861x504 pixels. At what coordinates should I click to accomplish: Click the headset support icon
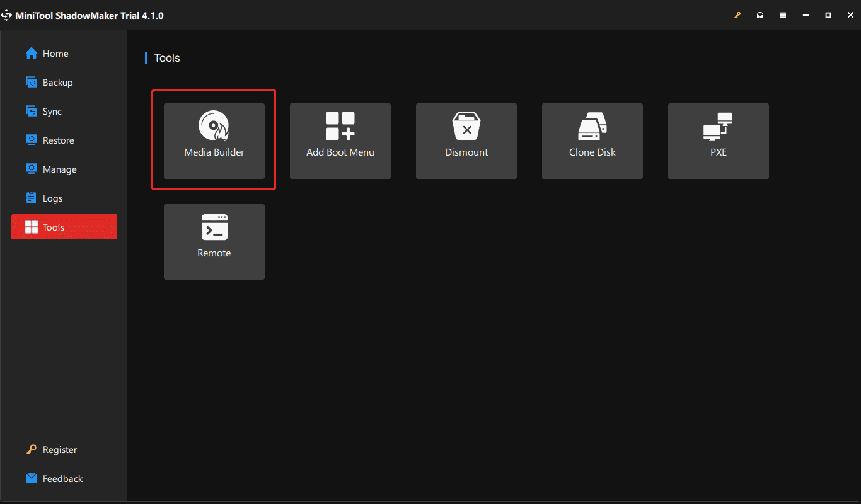760,15
